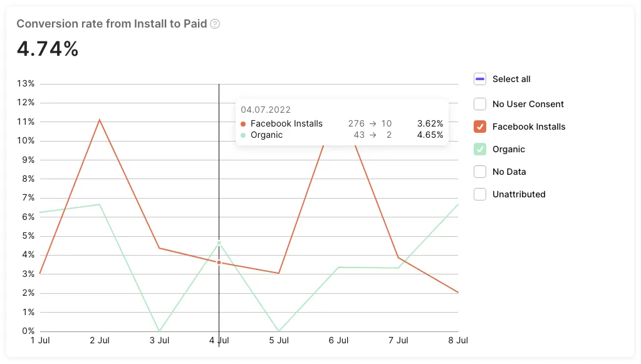
Task: Click the 6 Jul x-axis label
Action: (x=338, y=340)
